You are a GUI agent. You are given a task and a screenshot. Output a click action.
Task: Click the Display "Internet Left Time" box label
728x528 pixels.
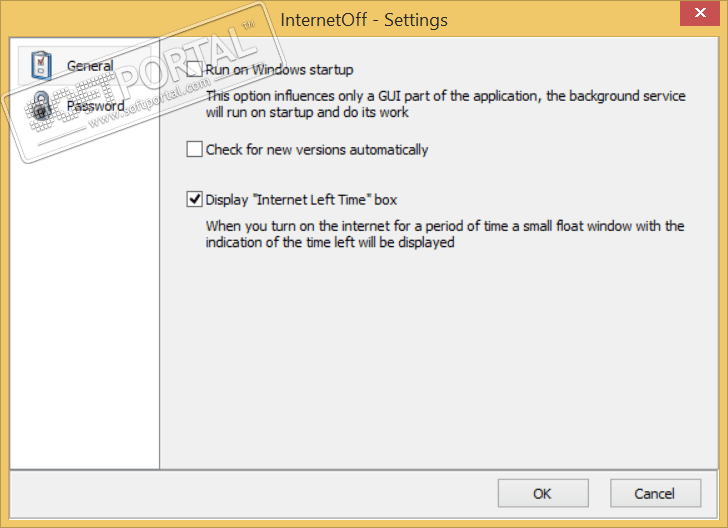301,199
